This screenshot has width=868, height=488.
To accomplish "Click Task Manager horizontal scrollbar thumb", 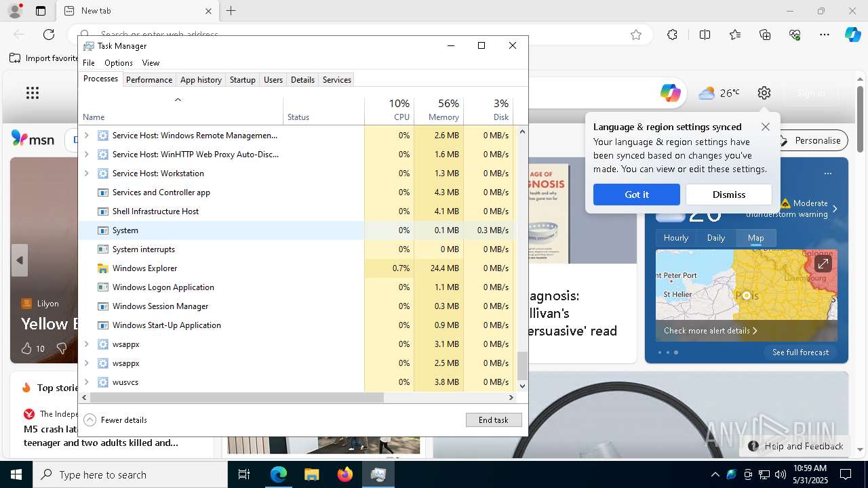I will point(237,398).
